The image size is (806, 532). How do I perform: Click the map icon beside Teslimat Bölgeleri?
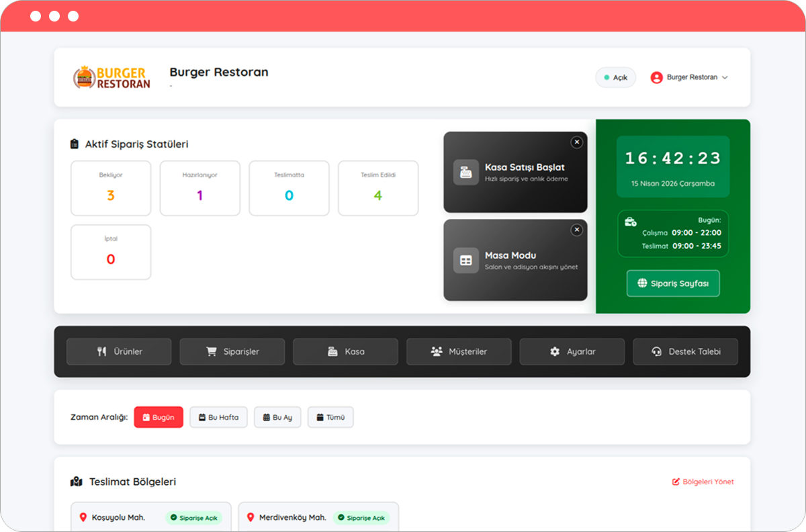(76, 482)
